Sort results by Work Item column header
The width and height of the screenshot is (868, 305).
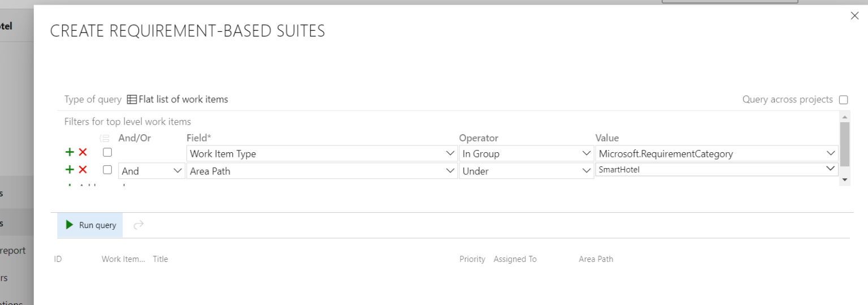pyautogui.click(x=123, y=259)
